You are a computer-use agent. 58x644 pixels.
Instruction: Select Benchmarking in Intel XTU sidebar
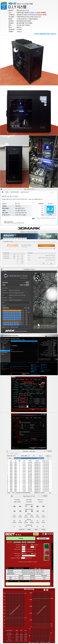pyautogui.click(x=4, y=353)
